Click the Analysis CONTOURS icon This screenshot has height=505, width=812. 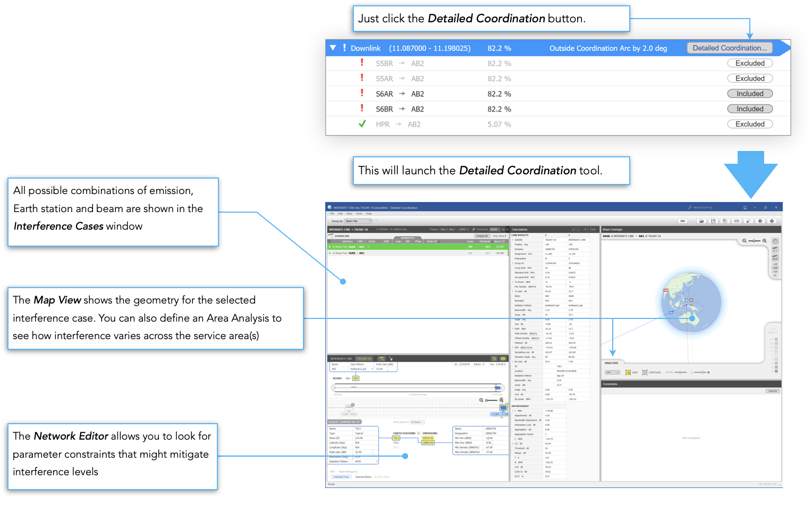[645, 372]
